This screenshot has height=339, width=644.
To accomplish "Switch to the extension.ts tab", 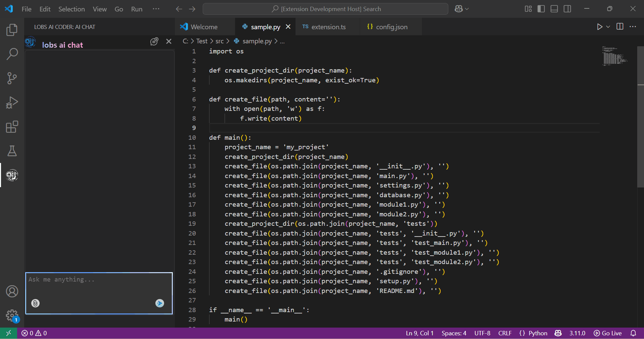I will pyautogui.click(x=328, y=27).
